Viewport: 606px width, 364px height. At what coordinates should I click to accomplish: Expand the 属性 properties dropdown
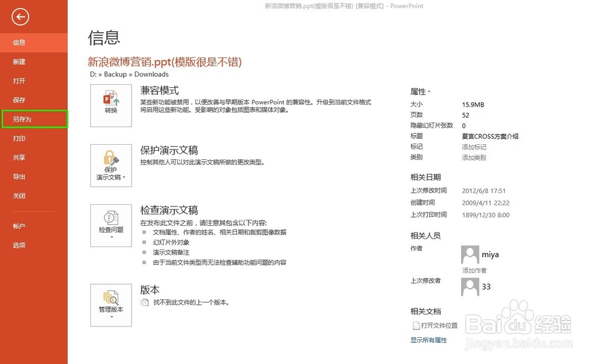420,91
